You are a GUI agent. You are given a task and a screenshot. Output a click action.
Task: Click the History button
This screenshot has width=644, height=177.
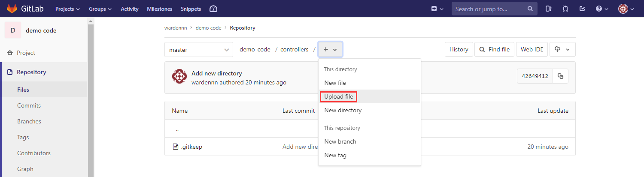(x=459, y=50)
